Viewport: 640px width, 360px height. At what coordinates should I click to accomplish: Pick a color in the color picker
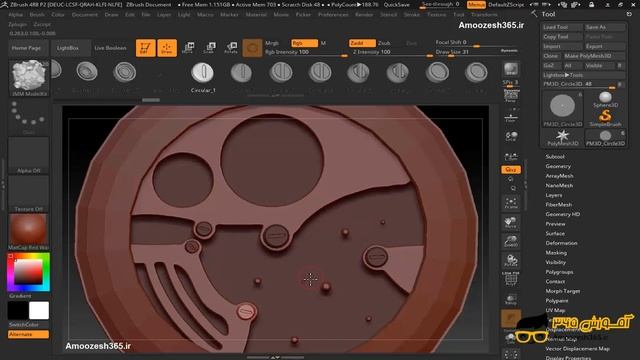28,272
